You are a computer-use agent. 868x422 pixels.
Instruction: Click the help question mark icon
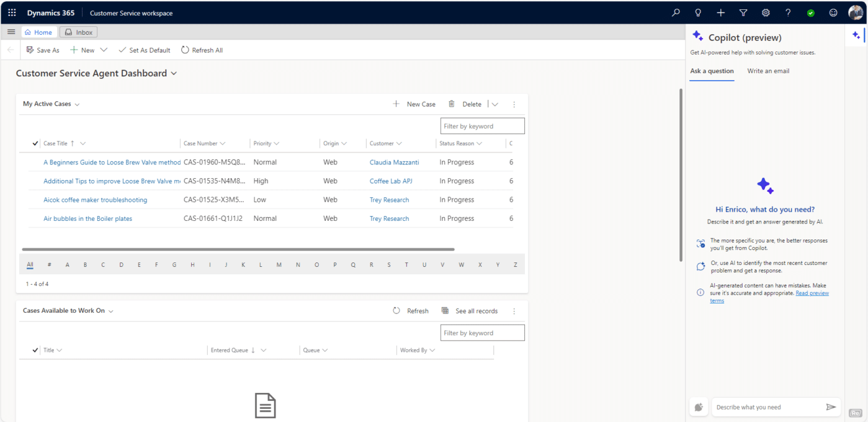click(788, 12)
